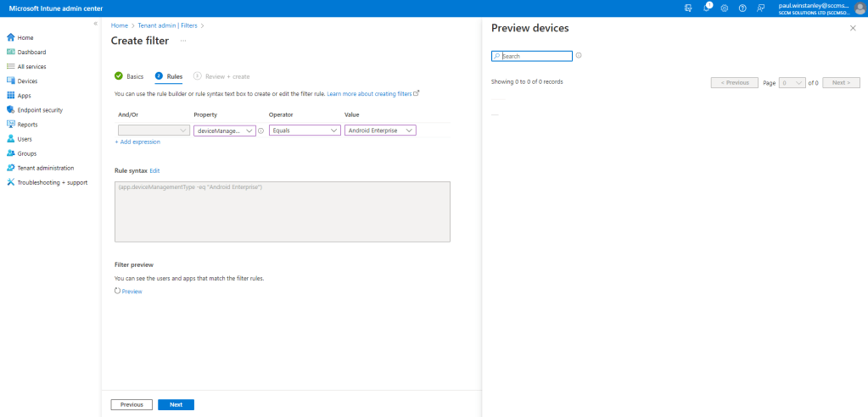Close the Preview devices panel
This screenshot has width=868, height=417.
[x=853, y=28]
